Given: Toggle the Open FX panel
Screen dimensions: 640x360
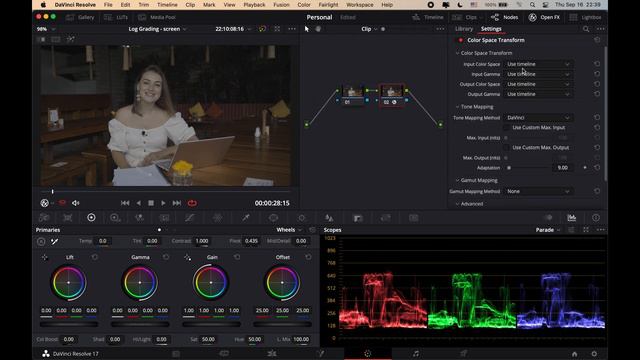Looking at the screenshot, I should (x=544, y=17).
